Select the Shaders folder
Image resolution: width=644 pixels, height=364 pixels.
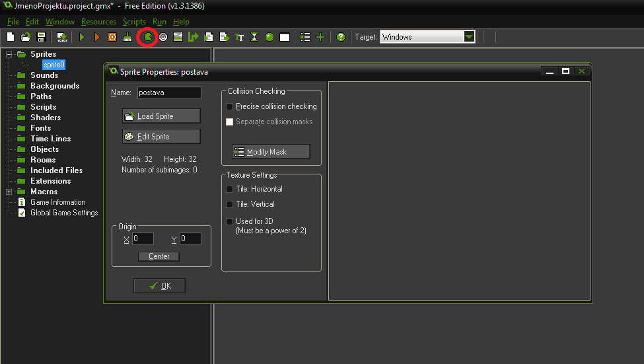pyautogui.click(x=46, y=118)
